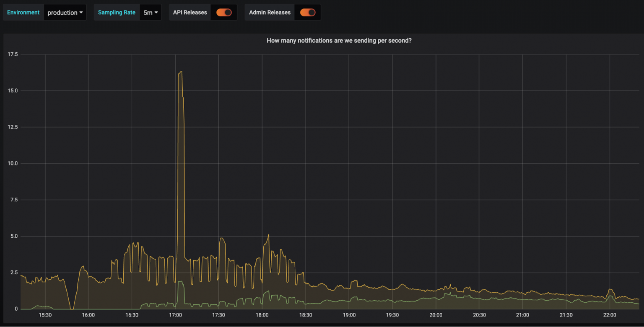Screen dimensions: 644x327
Task: Click the green series peak after 17:00
Action: [x=181, y=281]
